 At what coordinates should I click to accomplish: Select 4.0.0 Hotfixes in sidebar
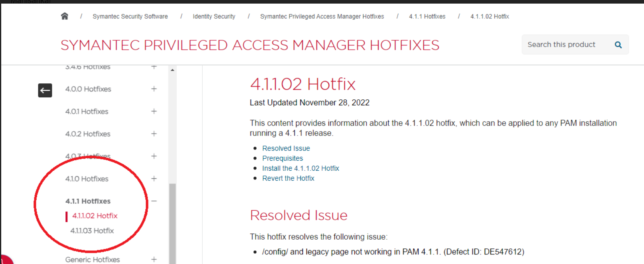click(88, 89)
